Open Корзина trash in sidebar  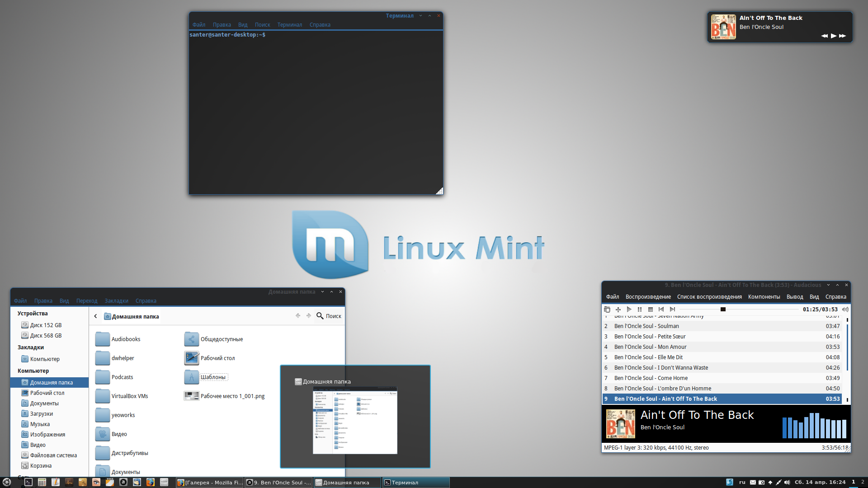click(x=49, y=466)
